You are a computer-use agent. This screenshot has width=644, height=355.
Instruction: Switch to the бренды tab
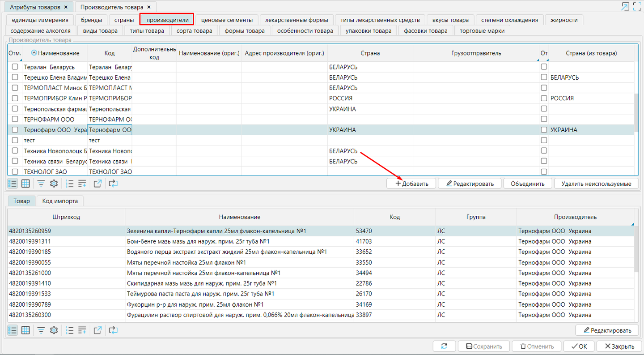pos(91,20)
